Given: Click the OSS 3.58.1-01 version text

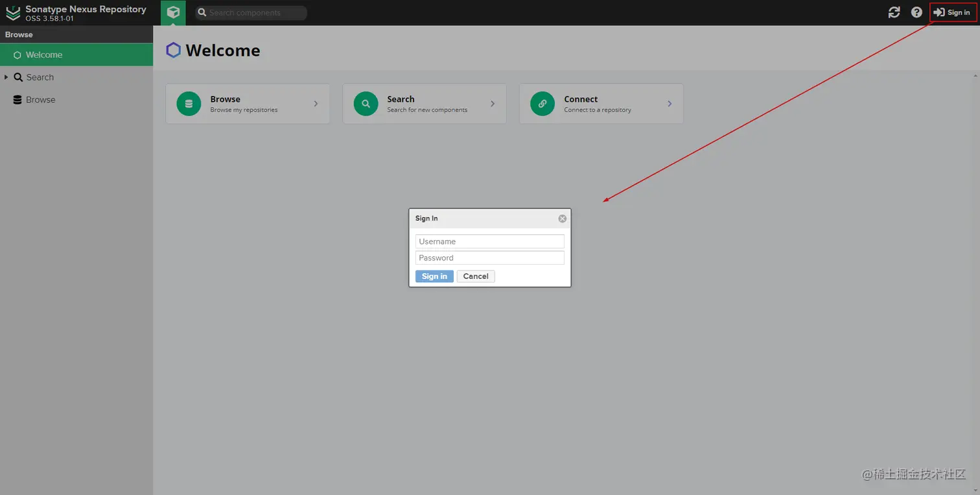Looking at the screenshot, I should pyautogui.click(x=49, y=19).
